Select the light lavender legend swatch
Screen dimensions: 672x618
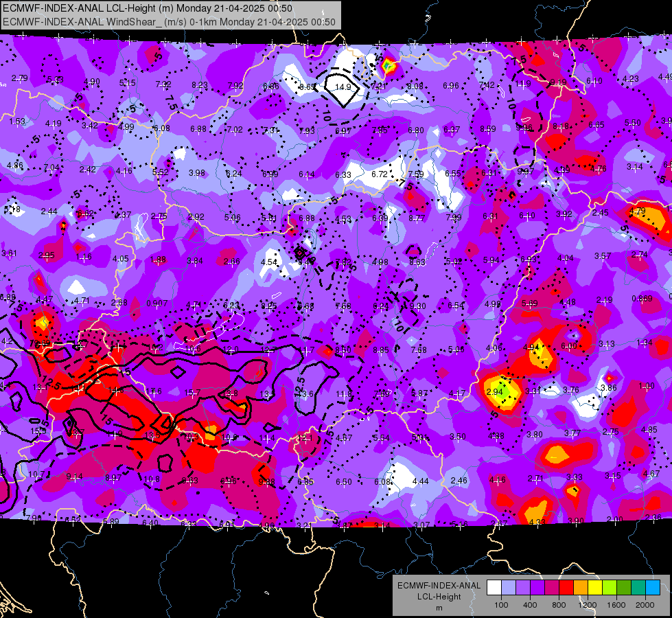coord(509,588)
